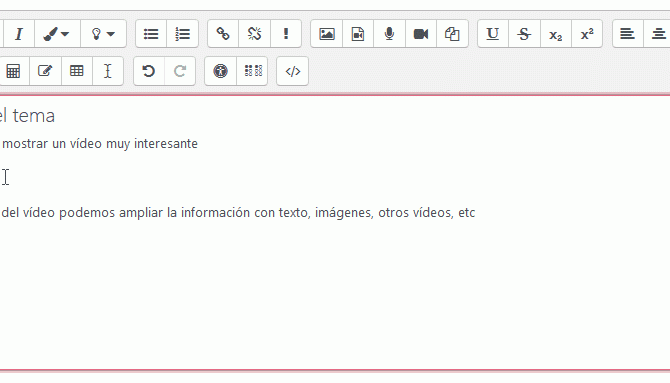Apply subscript formatting

555,34
